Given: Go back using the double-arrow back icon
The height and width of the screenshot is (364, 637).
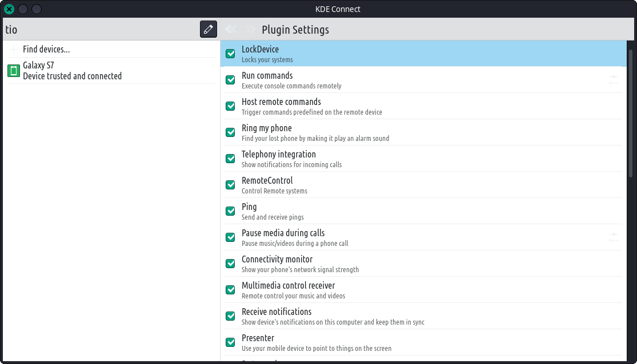Looking at the screenshot, I should click(231, 30).
